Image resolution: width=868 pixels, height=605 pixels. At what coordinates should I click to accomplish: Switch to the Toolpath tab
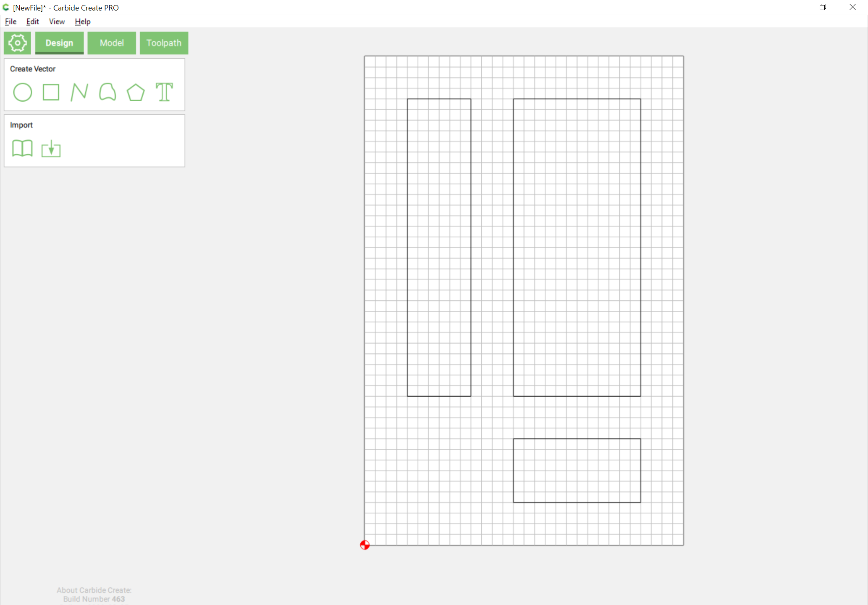[164, 43]
